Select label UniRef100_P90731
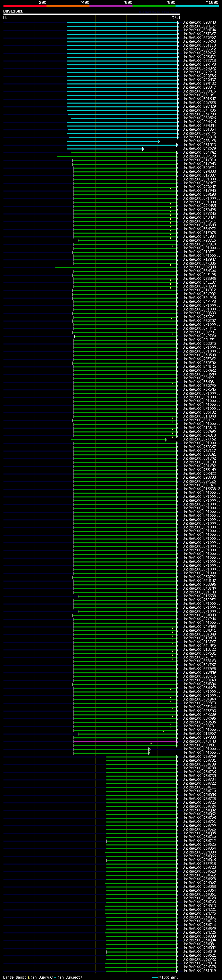 [199, 726]
